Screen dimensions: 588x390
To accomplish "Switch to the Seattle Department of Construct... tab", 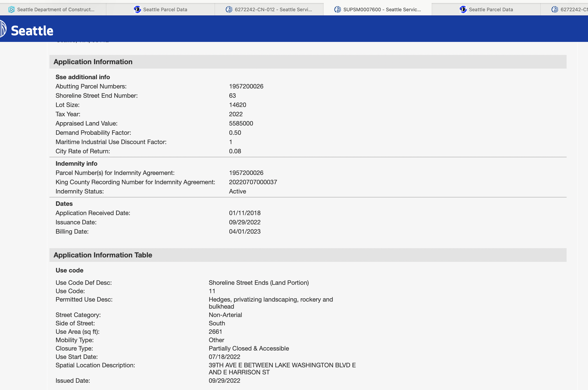I will click(56, 9).
